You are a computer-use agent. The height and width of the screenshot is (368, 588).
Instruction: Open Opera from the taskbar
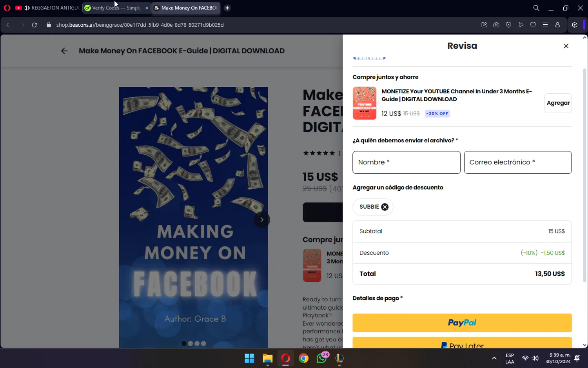coord(285,358)
